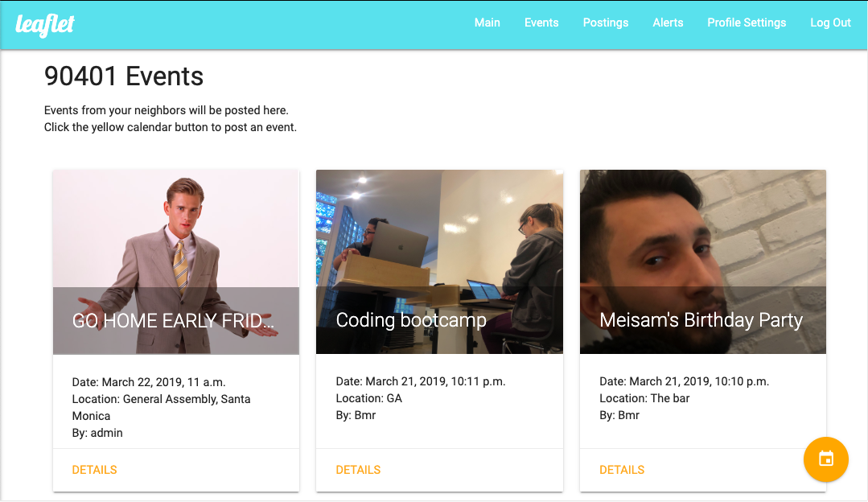Screen dimensions: 868x502
Task: Click the 'By: admin' text
Action: point(97,433)
